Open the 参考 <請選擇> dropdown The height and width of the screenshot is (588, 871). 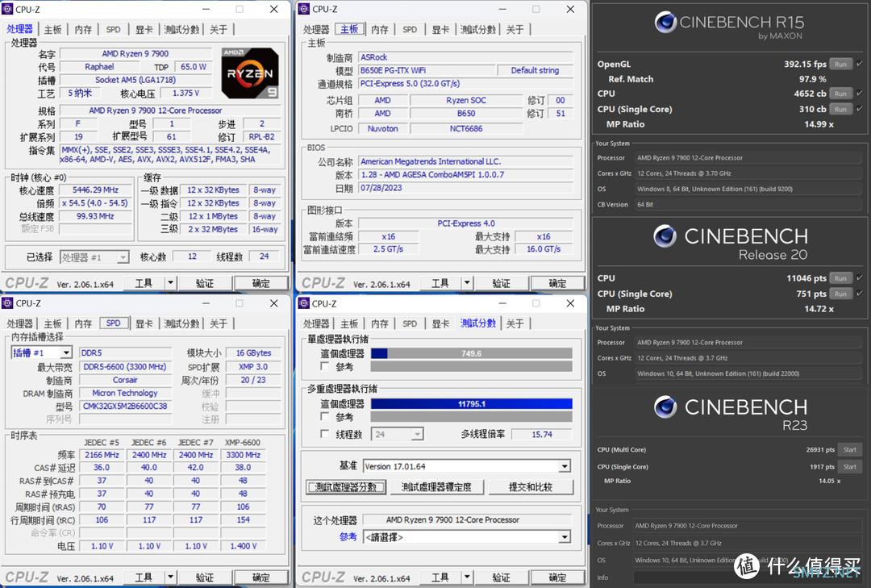point(565,537)
